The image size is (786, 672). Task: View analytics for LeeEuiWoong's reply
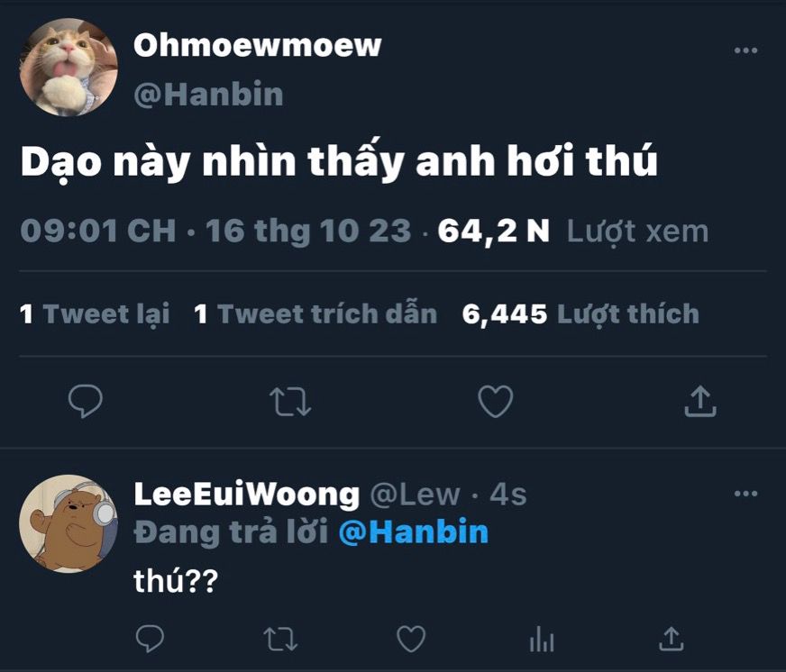pyautogui.click(x=542, y=639)
